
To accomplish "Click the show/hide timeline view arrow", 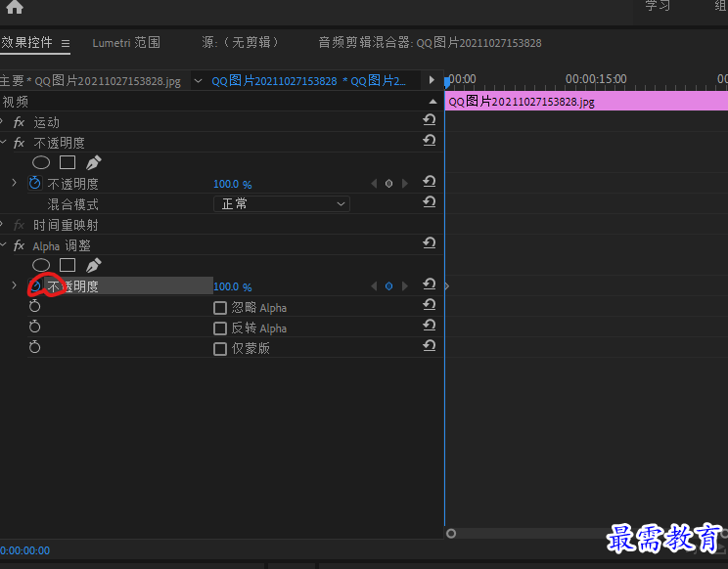I will coord(432,80).
